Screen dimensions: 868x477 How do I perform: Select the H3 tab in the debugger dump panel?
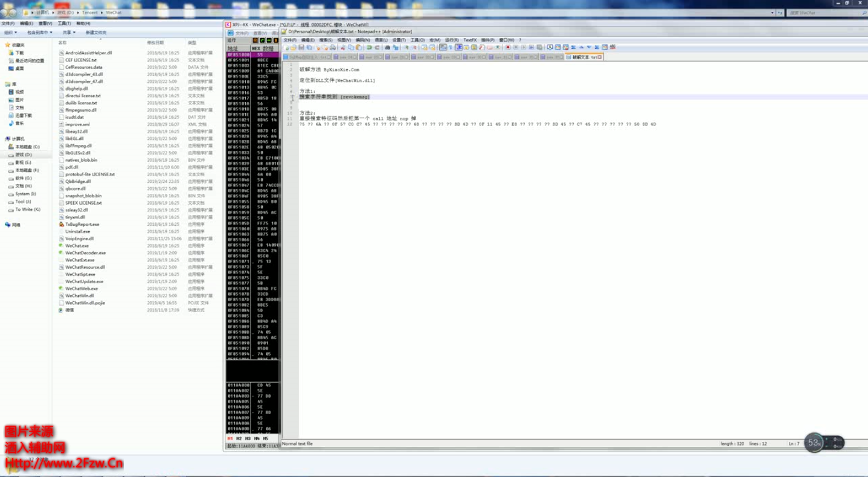click(248, 439)
